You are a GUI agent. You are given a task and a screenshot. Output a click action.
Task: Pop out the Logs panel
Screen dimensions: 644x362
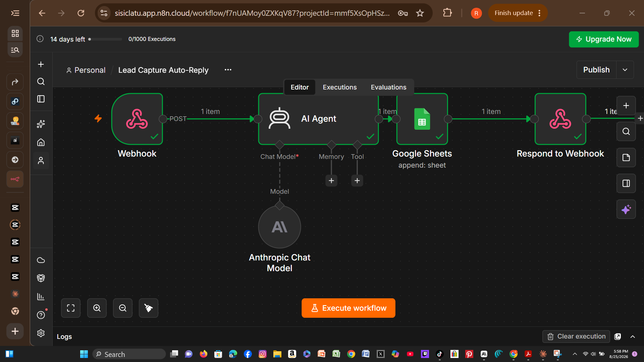pyautogui.click(x=618, y=337)
